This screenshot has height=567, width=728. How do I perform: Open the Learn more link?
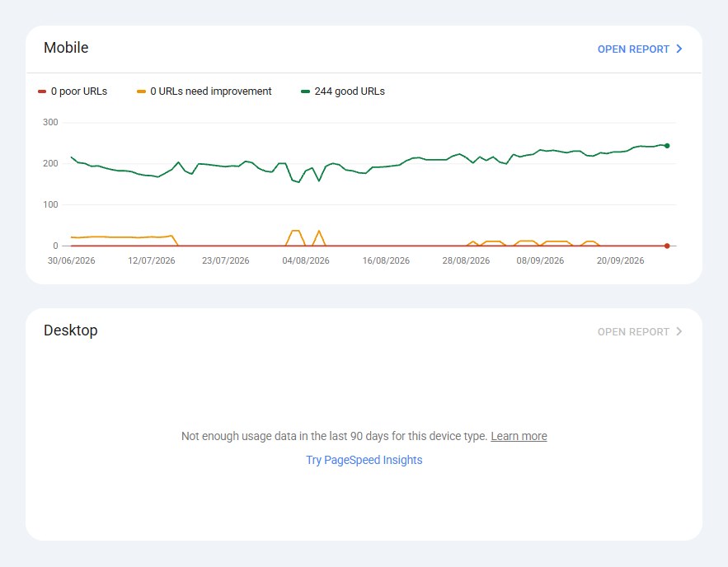[x=519, y=436]
